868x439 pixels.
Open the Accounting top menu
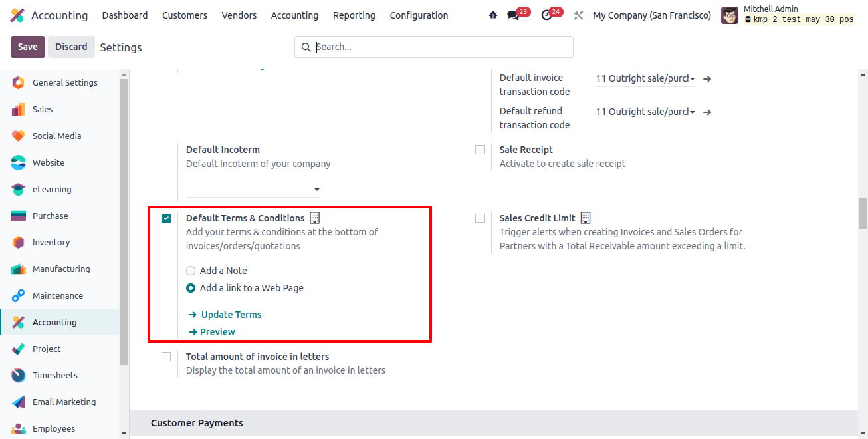[x=294, y=15]
